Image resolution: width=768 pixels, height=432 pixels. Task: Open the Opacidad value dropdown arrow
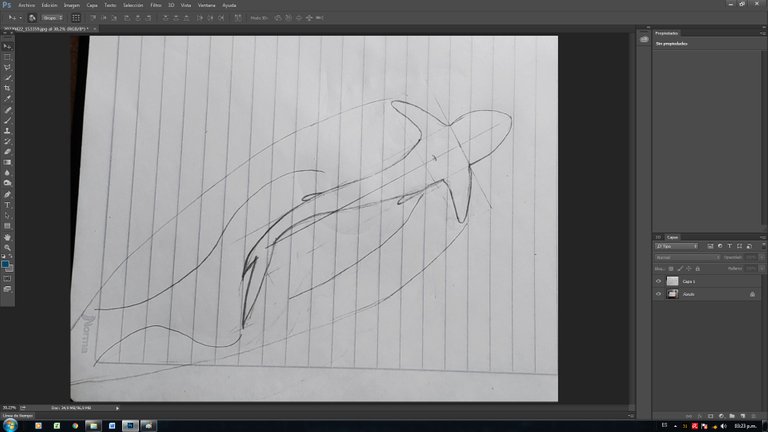[762, 257]
